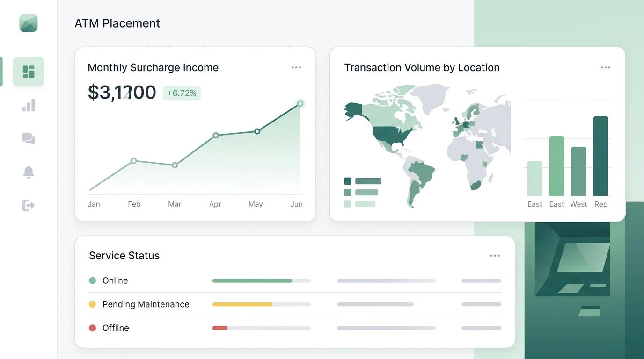Click the $3,1?00 income value
The height and width of the screenshot is (359, 644).
(122, 93)
